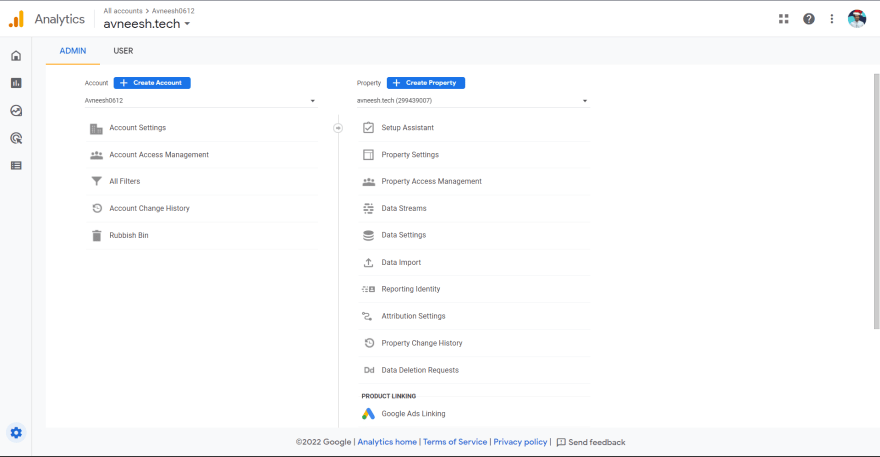Screen dimensions: 880x457
Task: Open the Google apps grid icon
Action: tap(783, 19)
